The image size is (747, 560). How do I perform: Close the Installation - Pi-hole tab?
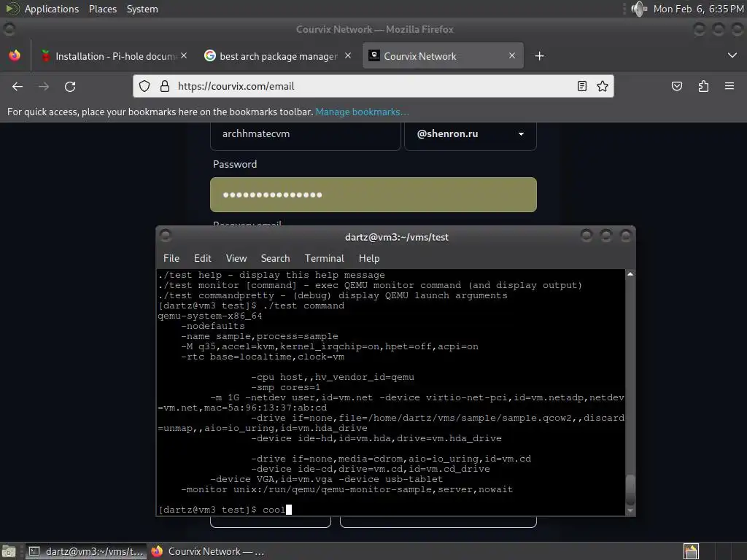184,55
